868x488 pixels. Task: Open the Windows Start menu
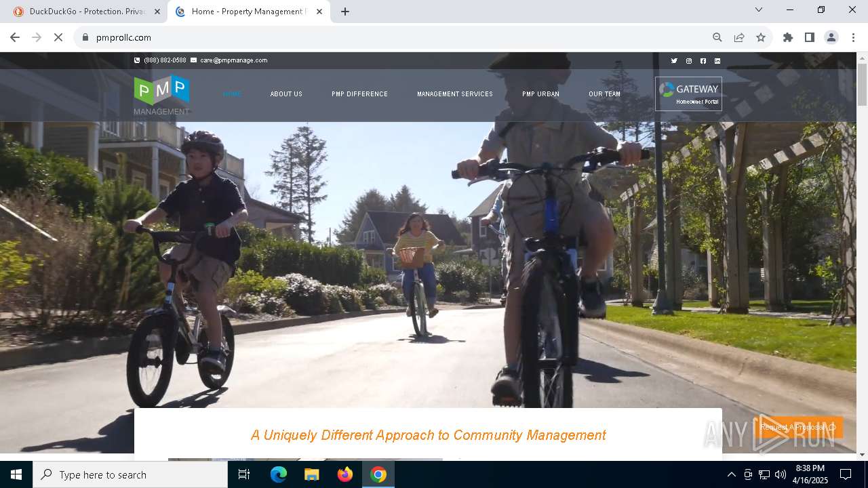pos(16,474)
